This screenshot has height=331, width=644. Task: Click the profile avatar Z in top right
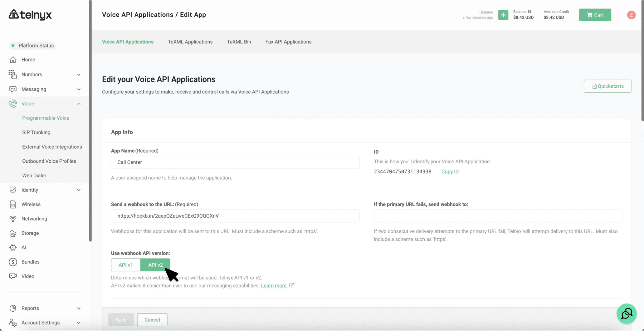coord(631,15)
